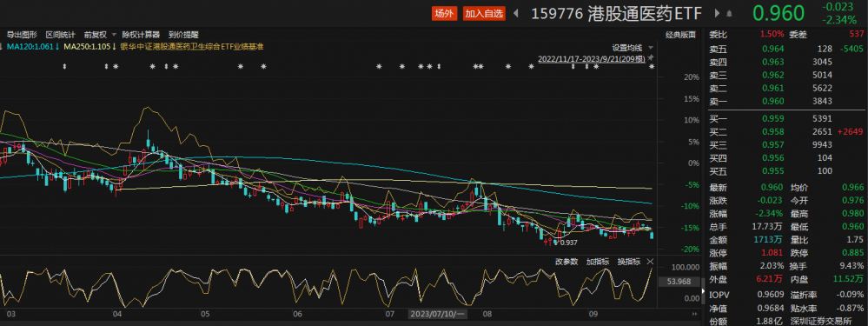This screenshot has height=326, width=868.
Task: Click the first event marker above the chart
Action: pos(65,66)
